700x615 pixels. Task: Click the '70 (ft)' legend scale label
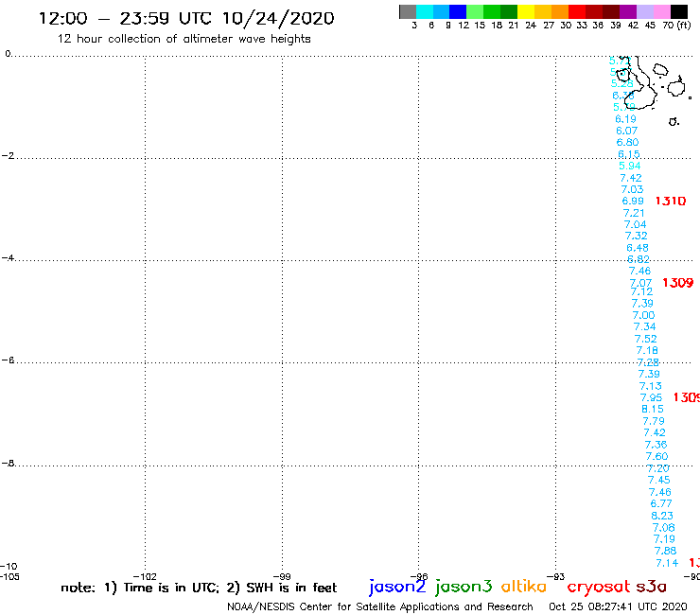pos(676,26)
